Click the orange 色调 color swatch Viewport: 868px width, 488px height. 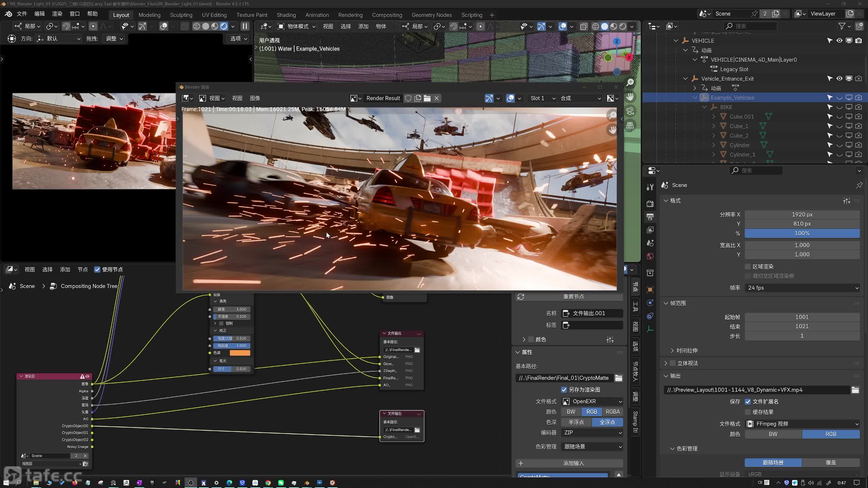(x=240, y=353)
